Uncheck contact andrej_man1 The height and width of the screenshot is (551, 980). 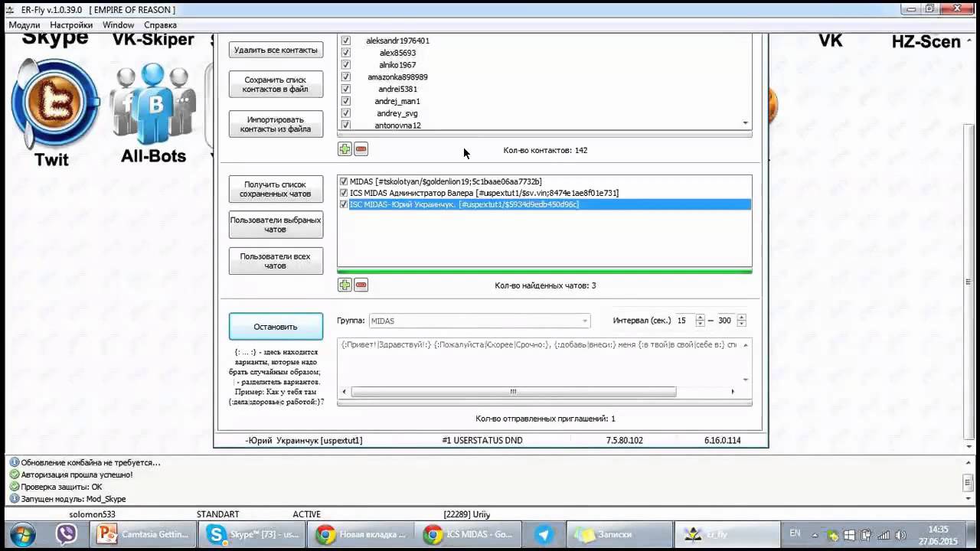(345, 101)
